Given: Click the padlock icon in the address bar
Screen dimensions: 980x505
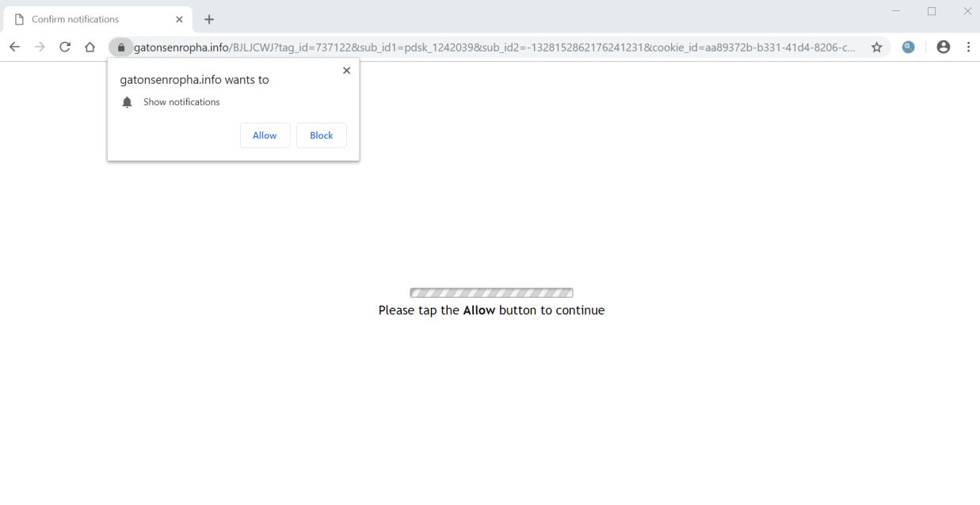Looking at the screenshot, I should 120,47.
